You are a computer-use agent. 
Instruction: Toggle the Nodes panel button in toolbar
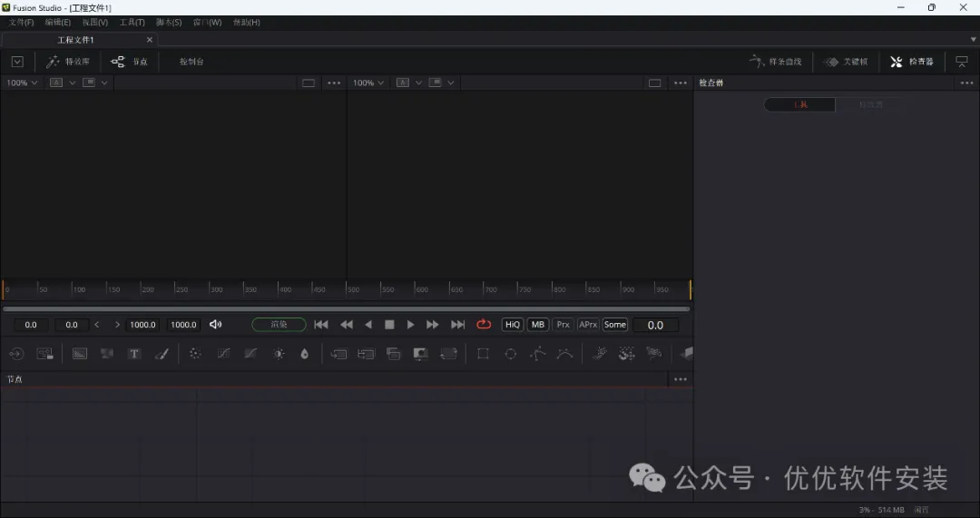pos(130,62)
